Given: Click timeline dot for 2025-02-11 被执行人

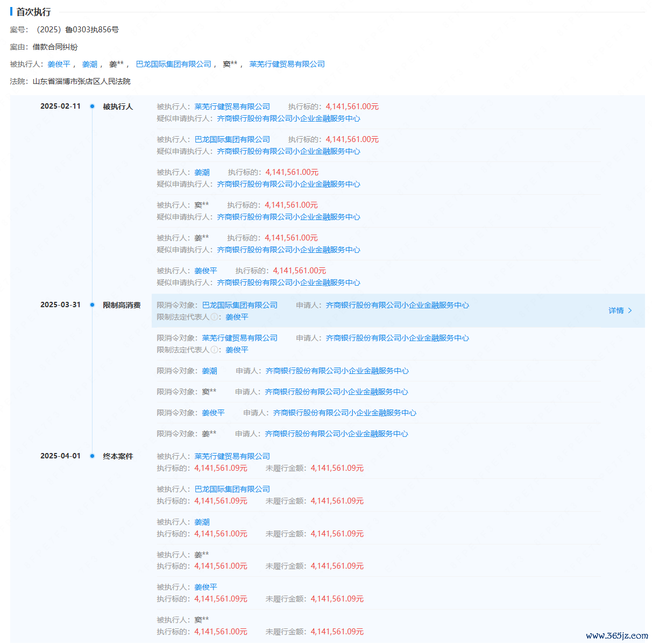Looking at the screenshot, I should tap(92, 107).
